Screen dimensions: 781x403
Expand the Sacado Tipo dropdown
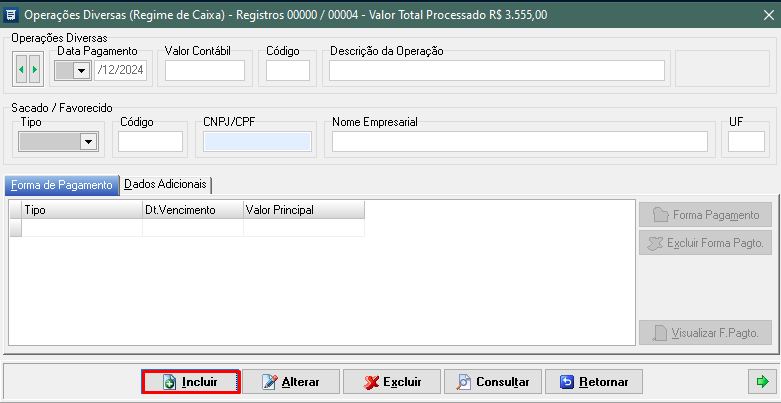click(88, 142)
